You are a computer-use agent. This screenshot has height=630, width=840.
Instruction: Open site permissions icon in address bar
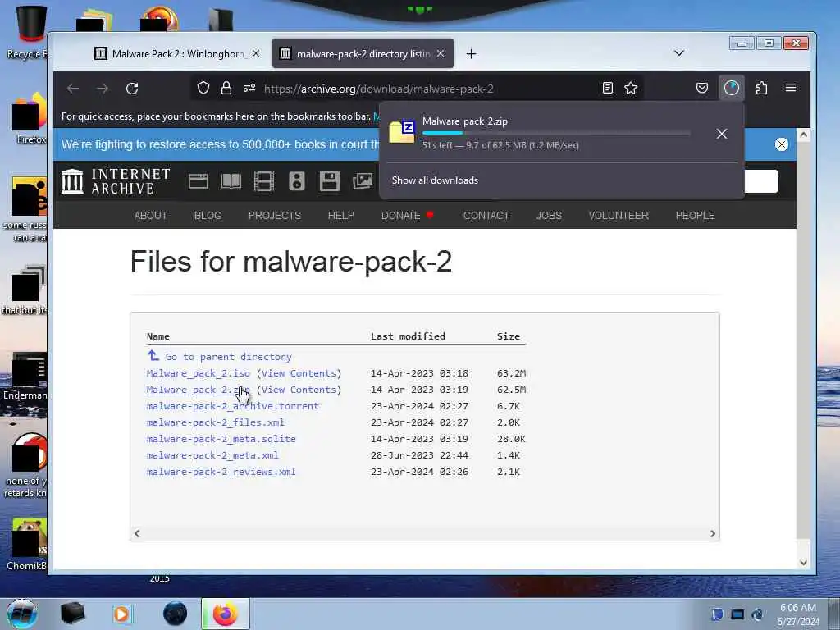point(249,89)
